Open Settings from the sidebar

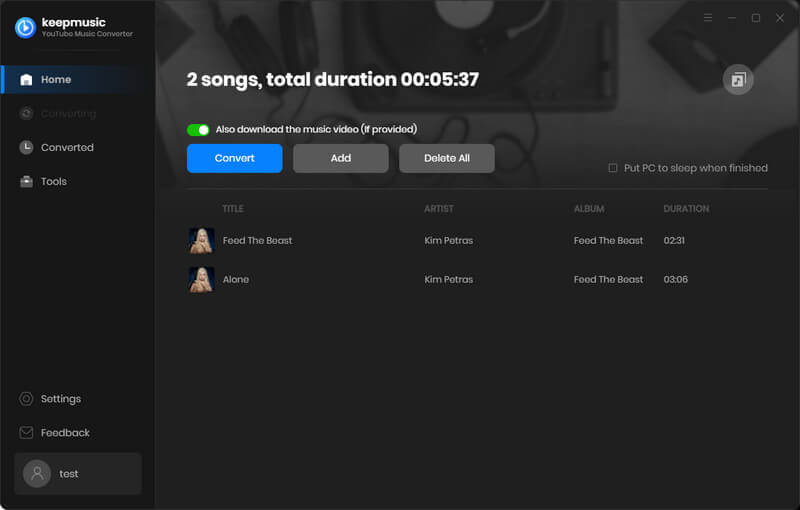pyautogui.click(x=78, y=399)
